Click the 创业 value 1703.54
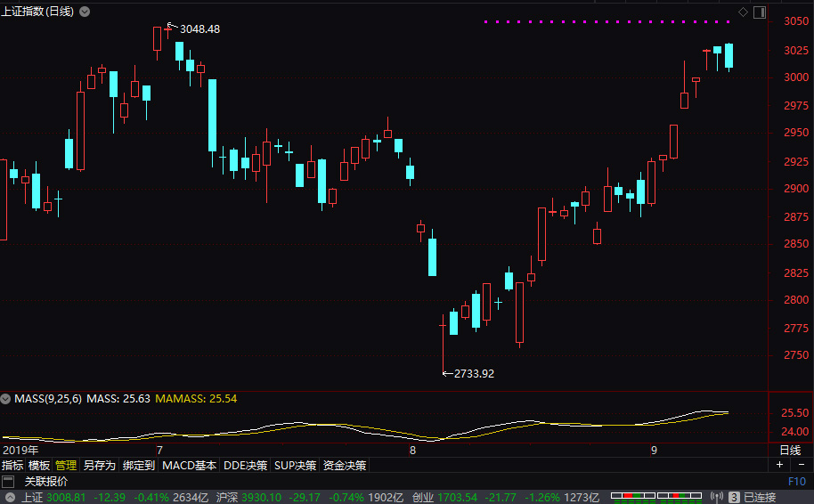The image size is (814, 504). coord(458,497)
